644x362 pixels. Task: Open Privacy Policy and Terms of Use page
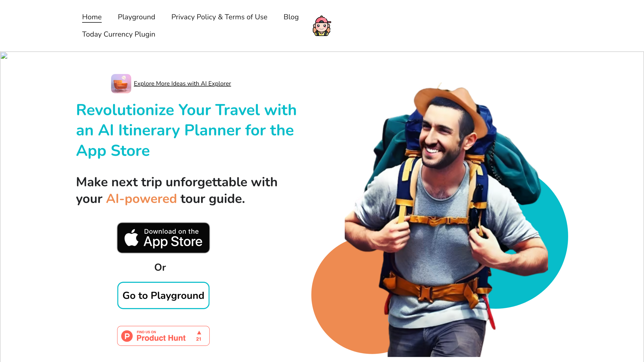pyautogui.click(x=219, y=17)
